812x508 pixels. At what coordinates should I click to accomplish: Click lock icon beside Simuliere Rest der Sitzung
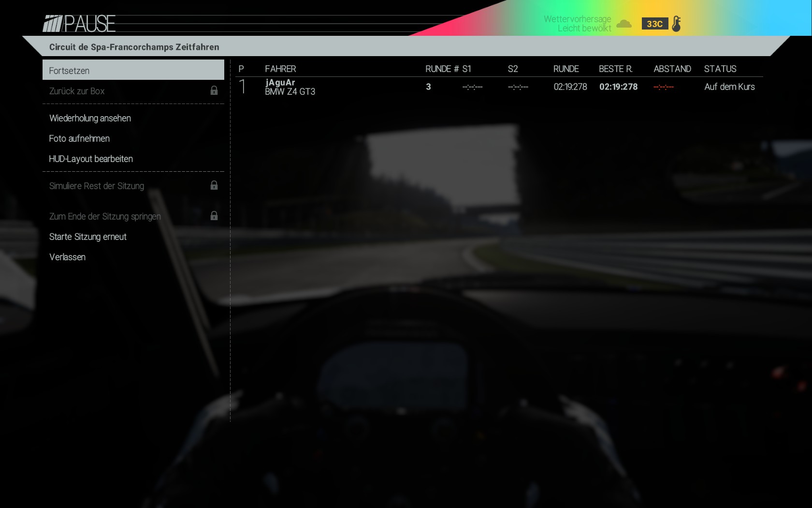click(214, 185)
